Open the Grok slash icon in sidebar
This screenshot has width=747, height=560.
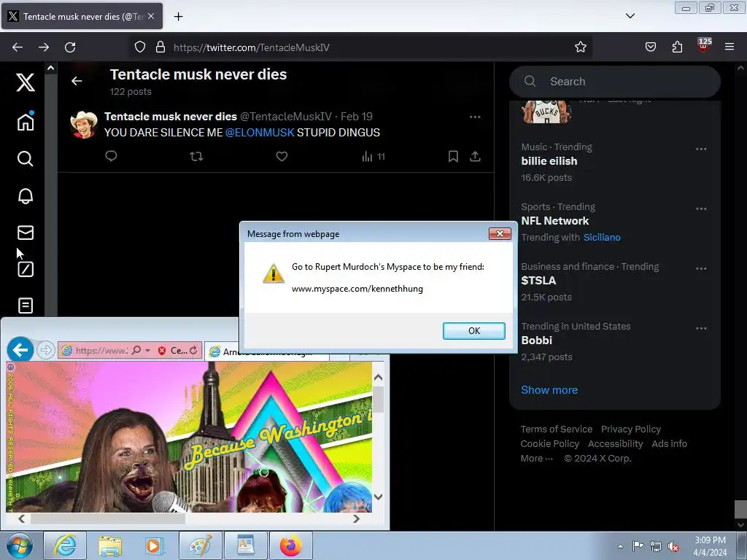[x=26, y=269]
